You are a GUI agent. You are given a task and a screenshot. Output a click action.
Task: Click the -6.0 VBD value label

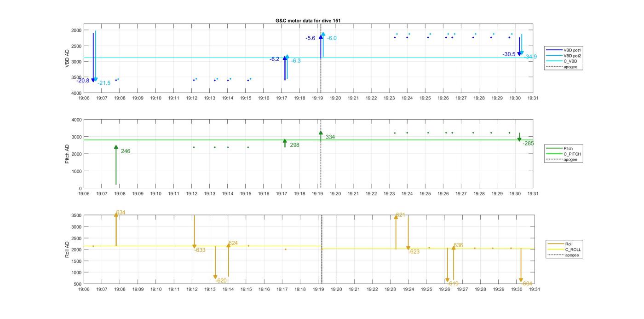(x=332, y=38)
